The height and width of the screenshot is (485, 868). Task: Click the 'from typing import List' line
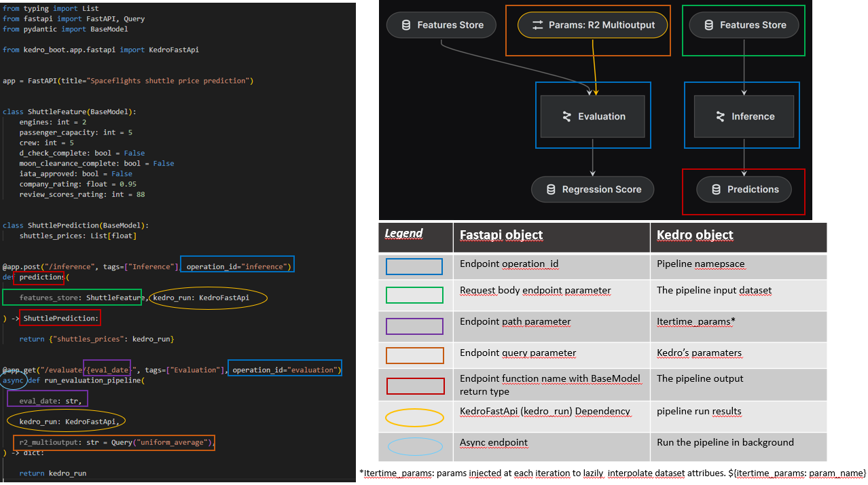(x=50, y=9)
